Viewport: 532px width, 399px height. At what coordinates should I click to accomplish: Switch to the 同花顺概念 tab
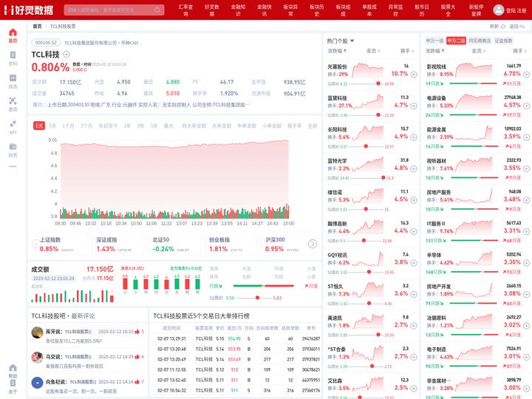[480, 41]
